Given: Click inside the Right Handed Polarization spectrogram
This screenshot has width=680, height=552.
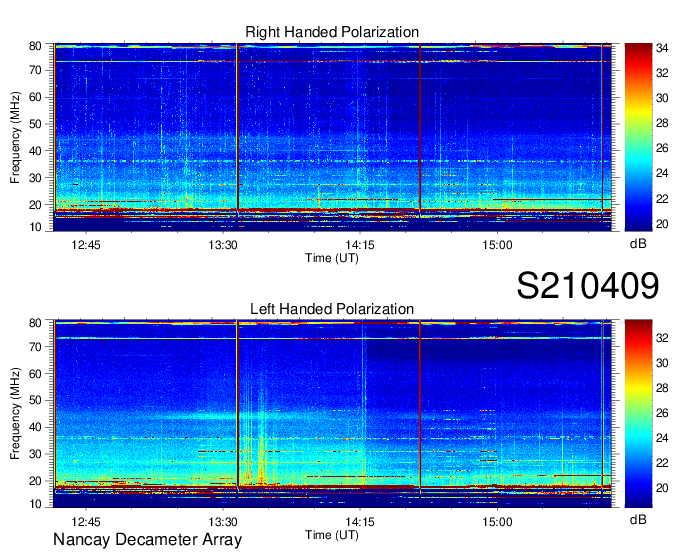Looking at the screenshot, I should tap(332, 137).
